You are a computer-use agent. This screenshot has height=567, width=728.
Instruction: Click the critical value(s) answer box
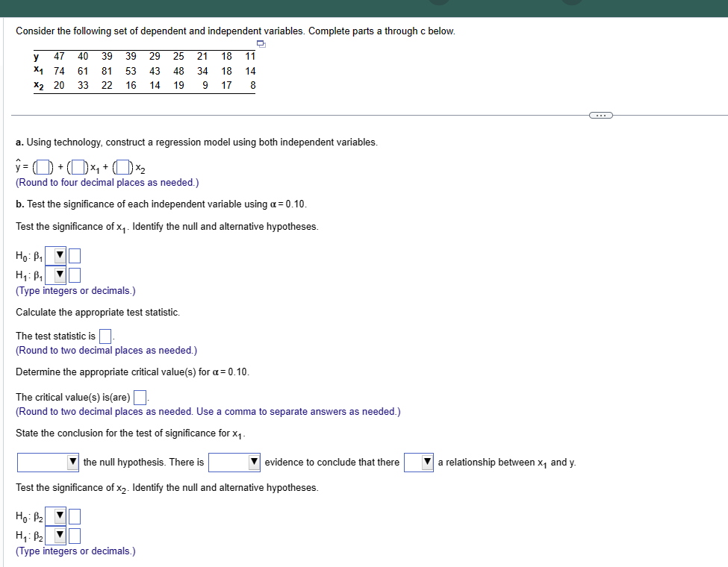(140, 396)
